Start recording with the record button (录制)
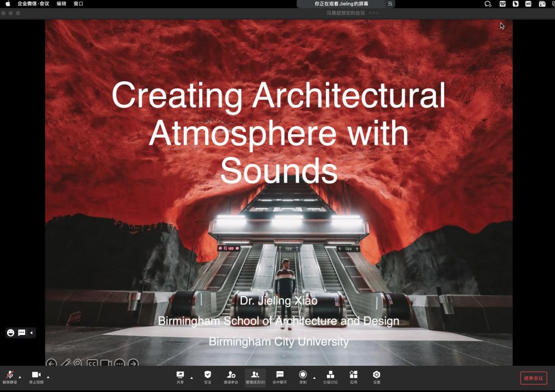Viewport: 555px width, 392px height. tap(303, 376)
